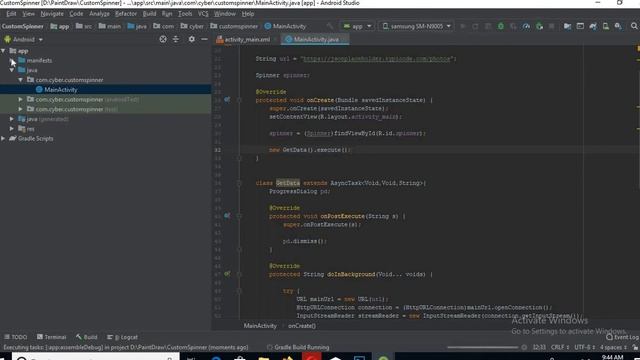640x360 pixels.
Task: Click the green Debug app bug icon
Action: [500, 26]
